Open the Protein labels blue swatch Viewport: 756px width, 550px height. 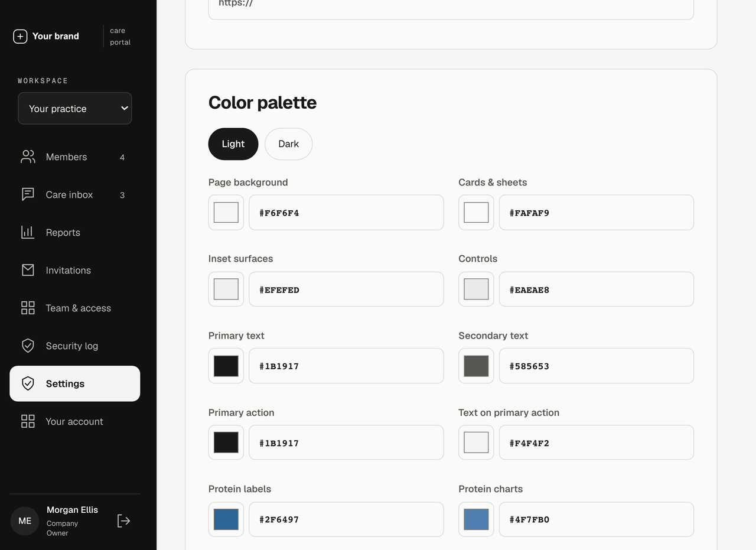[x=226, y=519]
